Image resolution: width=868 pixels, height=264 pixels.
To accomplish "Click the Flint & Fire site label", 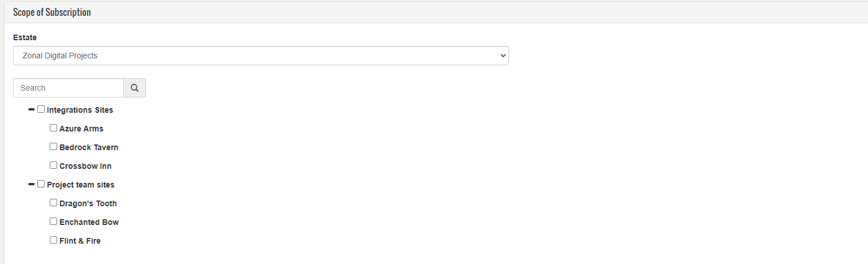I will 80,241.
